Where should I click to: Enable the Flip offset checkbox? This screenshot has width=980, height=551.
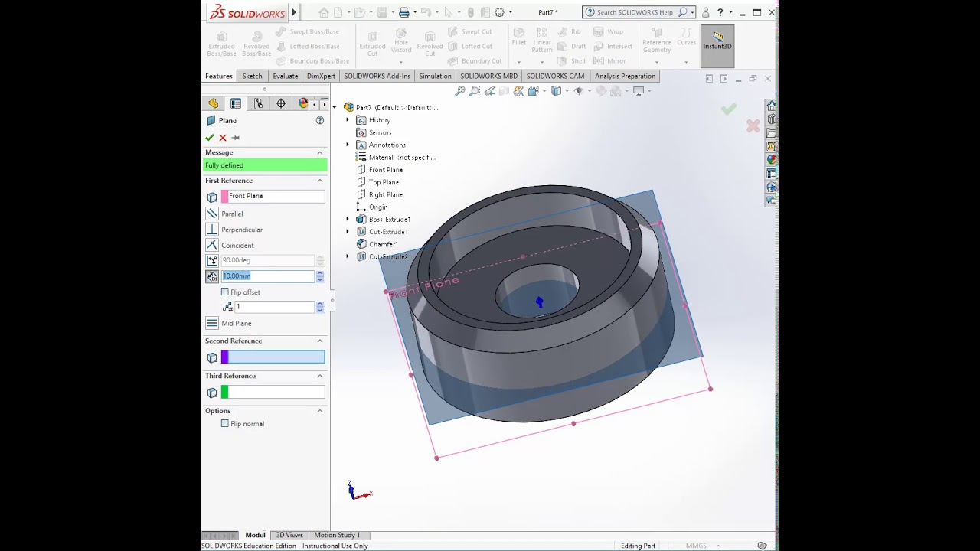[x=225, y=292]
